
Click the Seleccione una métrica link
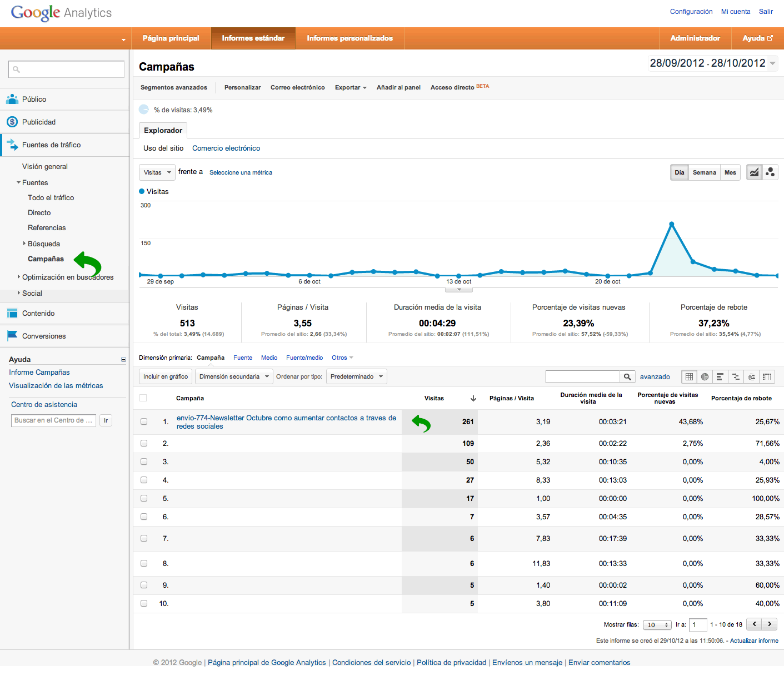[x=241, y=172]
